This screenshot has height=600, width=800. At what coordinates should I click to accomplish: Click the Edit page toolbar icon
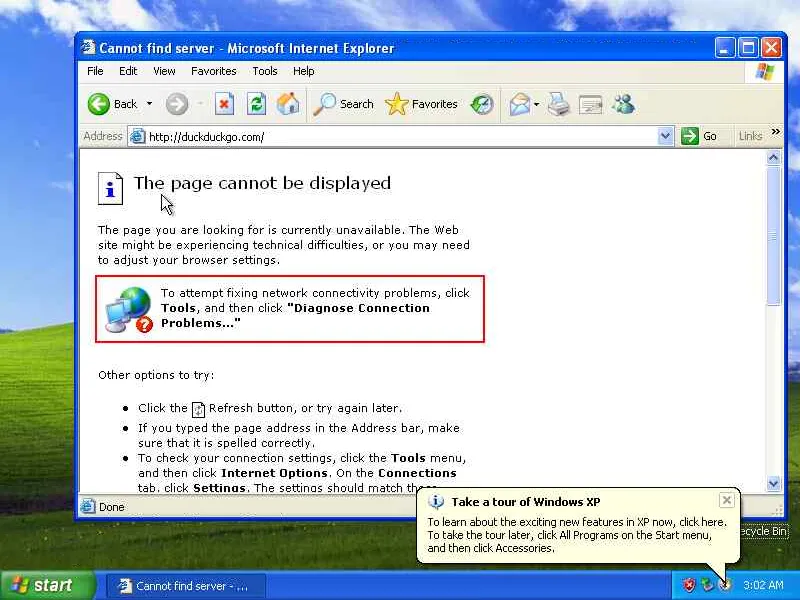590,105
